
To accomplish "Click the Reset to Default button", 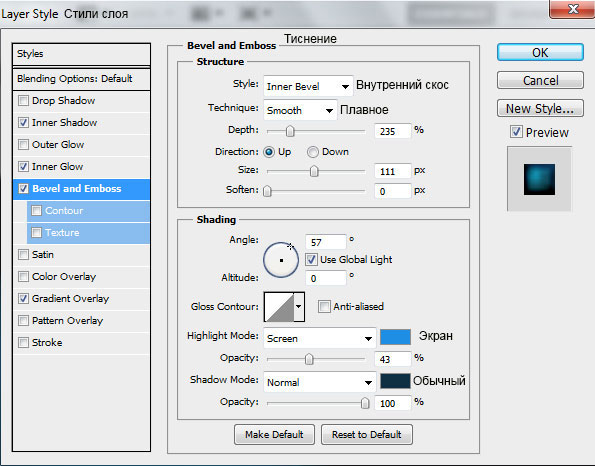I will click(367, 434).
